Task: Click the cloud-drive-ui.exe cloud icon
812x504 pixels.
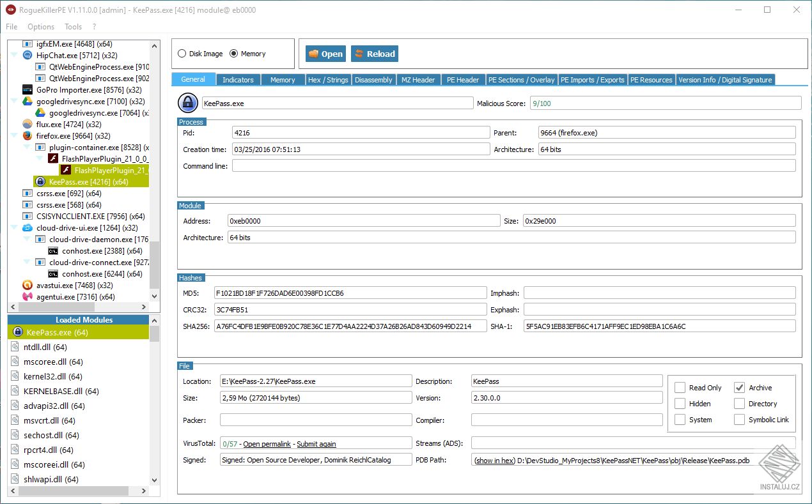Action: [27, 228]
